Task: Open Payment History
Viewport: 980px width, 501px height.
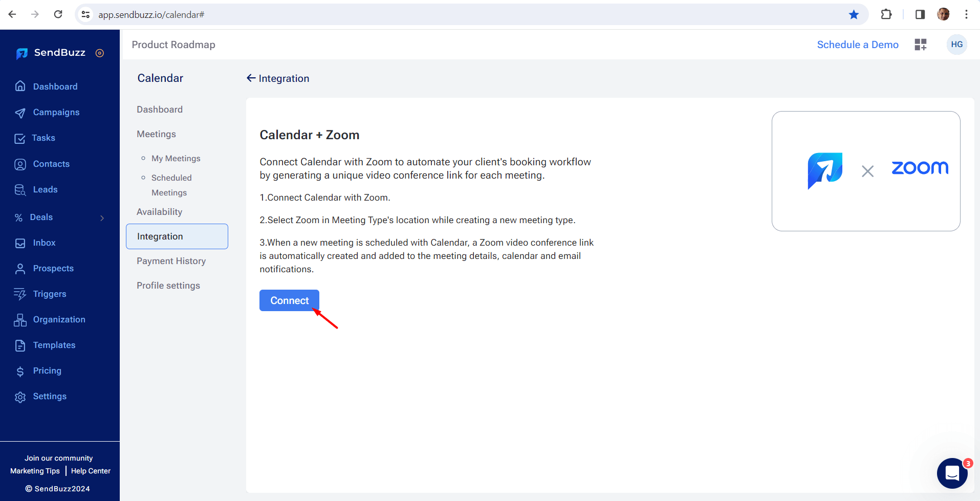Action: click(x=171, y=261)
